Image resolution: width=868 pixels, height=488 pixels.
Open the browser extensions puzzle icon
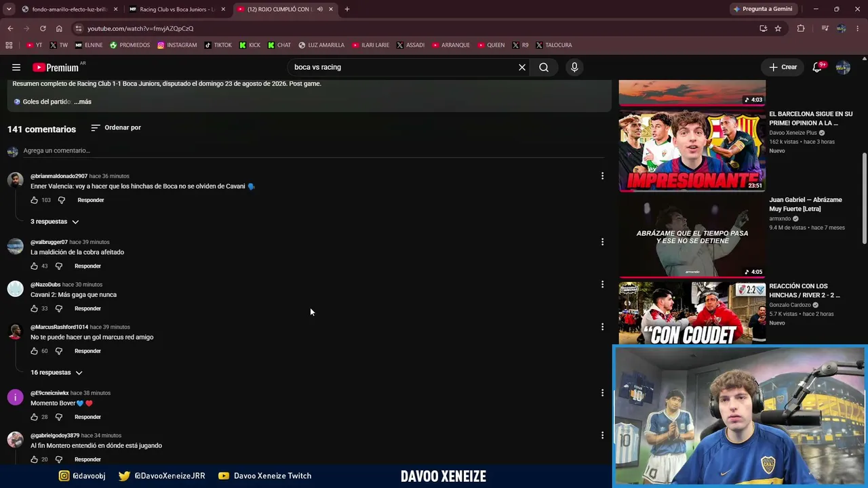click(801, 28)
